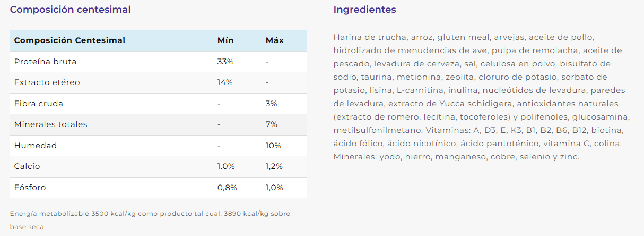
Task: Select the 'Minerales totales' row label
Action: [50, 124]
